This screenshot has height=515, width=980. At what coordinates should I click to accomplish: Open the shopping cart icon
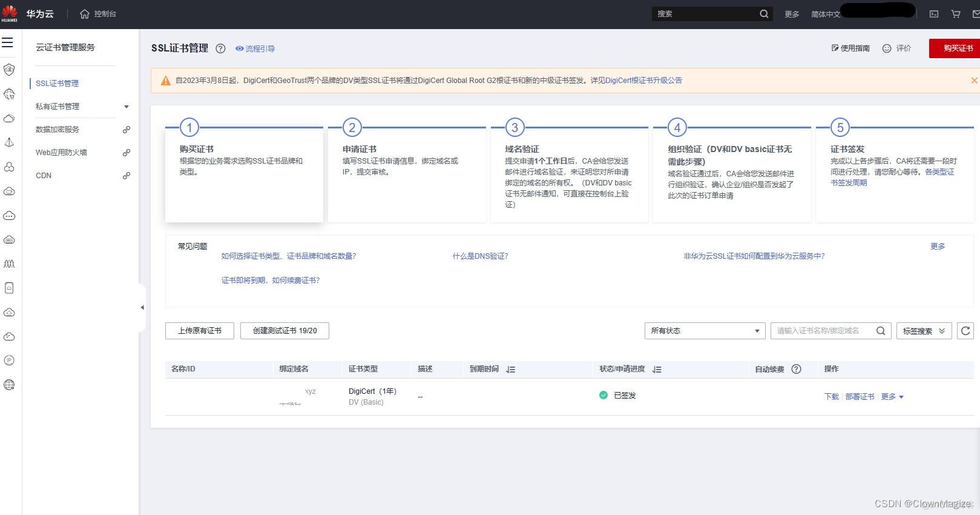956,14
